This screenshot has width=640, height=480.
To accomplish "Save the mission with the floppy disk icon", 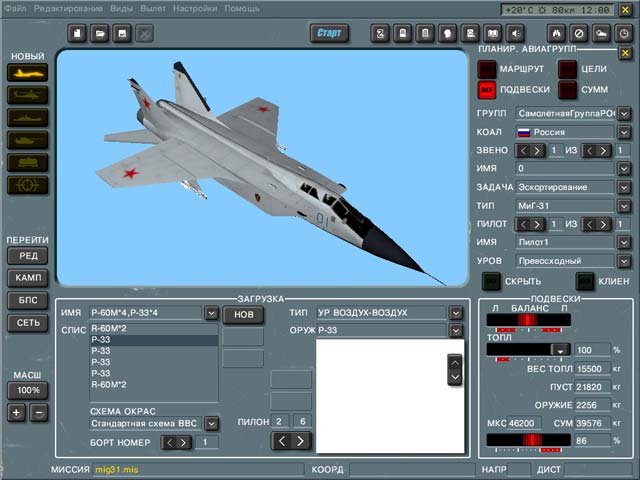I will point(122,33).
